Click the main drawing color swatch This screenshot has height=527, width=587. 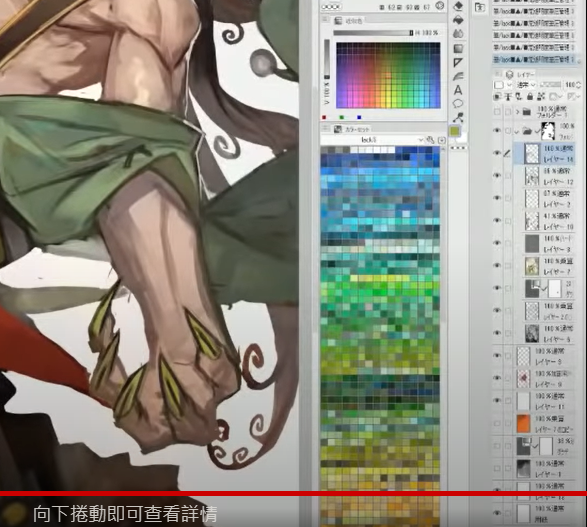coord(454,131)
